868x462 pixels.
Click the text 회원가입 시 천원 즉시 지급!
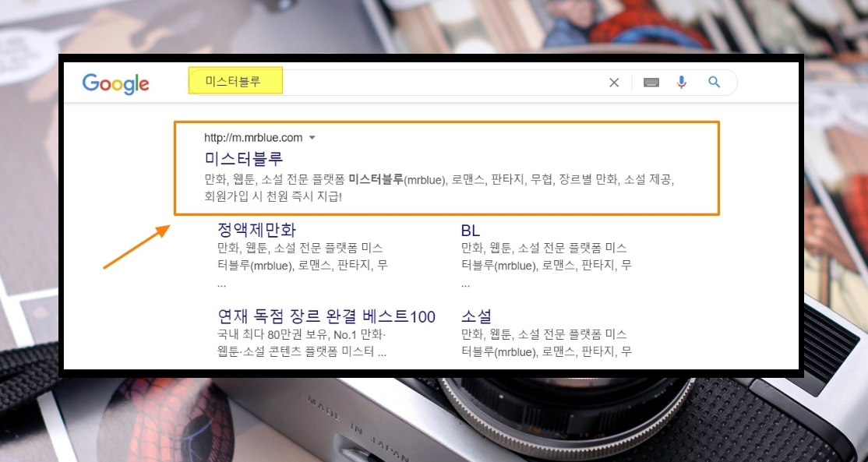click(x=273, y=196)
